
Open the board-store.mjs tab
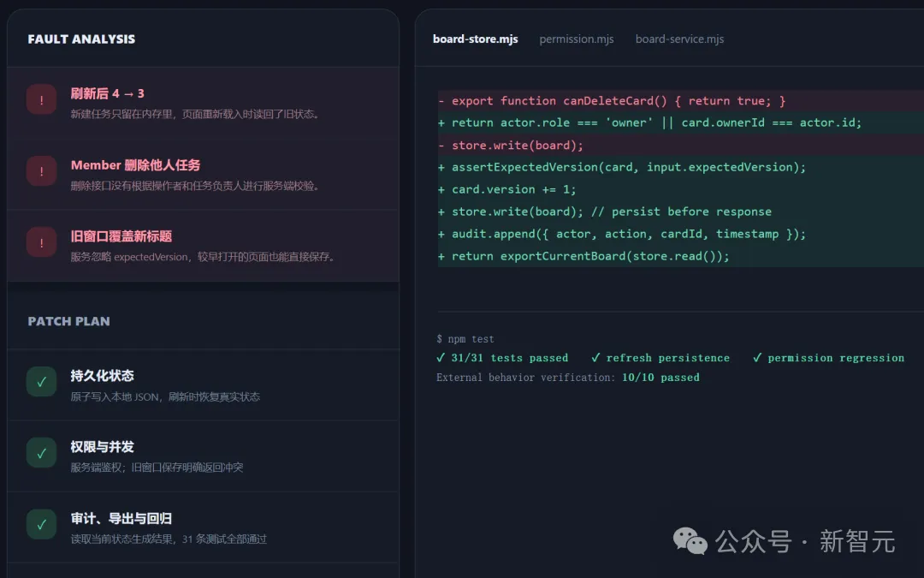pos(476,39)
